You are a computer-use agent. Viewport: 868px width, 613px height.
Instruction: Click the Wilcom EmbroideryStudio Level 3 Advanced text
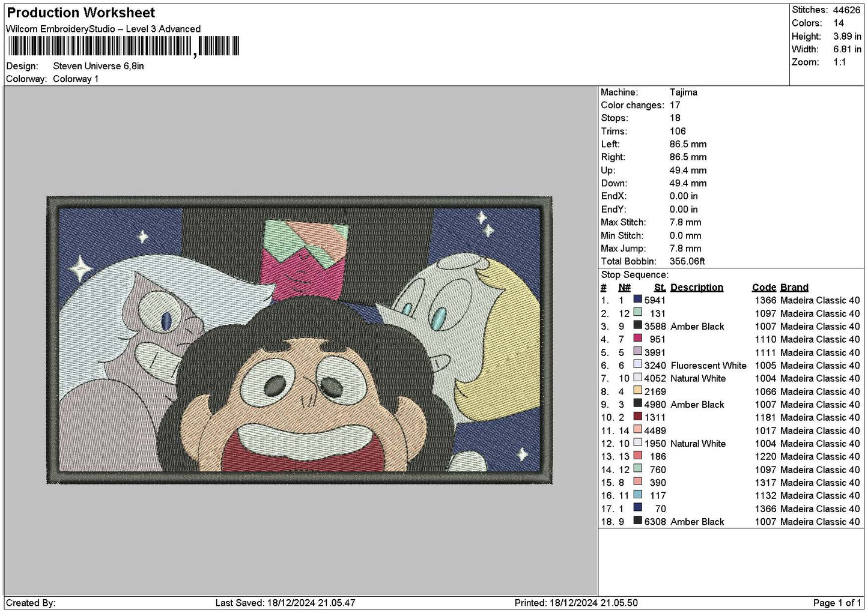(103, 29)
